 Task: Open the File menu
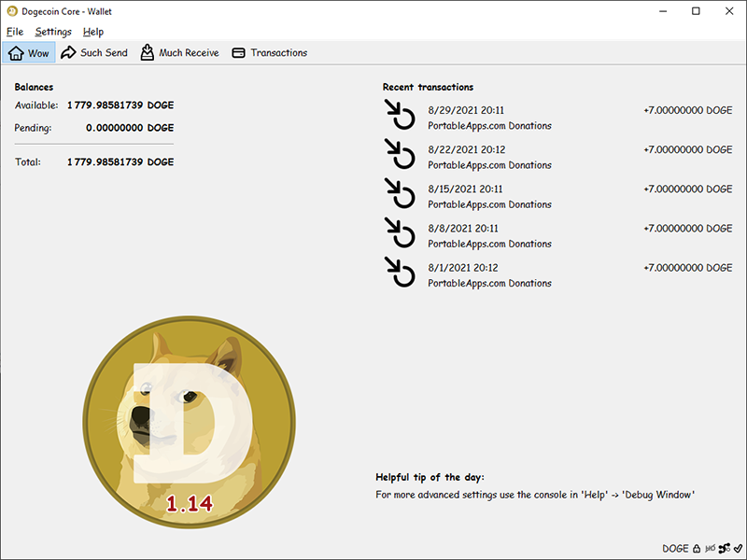pyautogui.click(x=15, y=32)
